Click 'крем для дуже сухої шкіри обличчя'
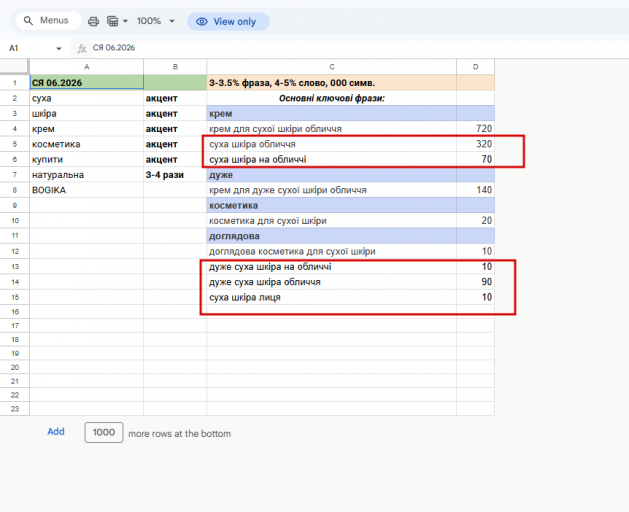The width and height of the screenshot is (629, 512). (332, 190)
